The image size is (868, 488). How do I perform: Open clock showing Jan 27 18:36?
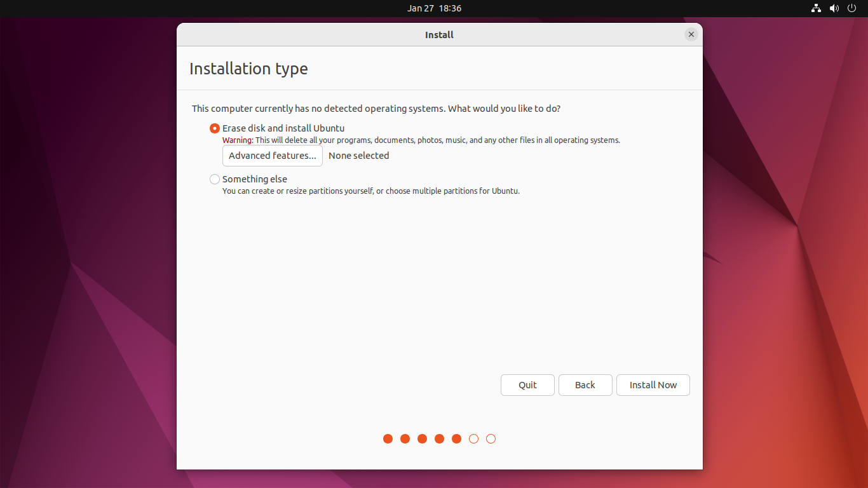(434, 8)
